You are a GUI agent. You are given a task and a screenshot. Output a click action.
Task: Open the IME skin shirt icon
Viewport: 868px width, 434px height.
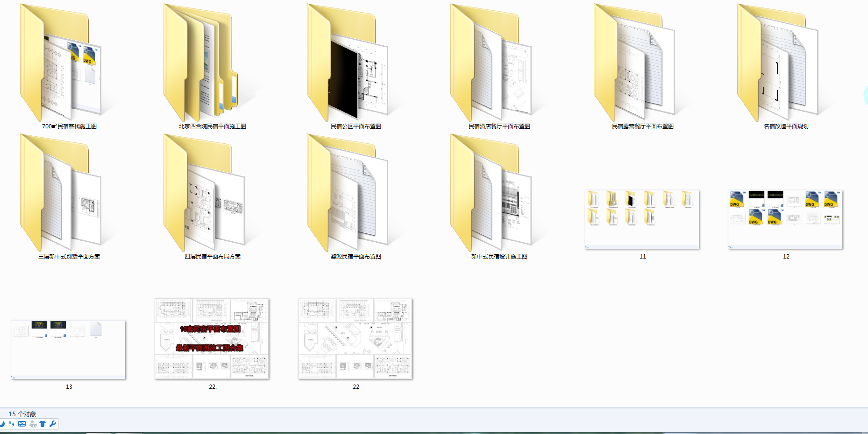pyautogui.click(x=43, y=424)
